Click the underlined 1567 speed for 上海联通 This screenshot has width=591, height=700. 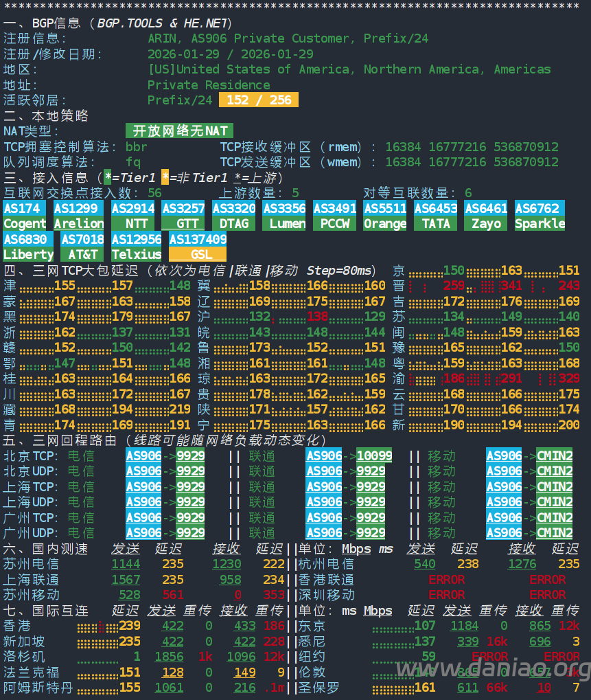point(126,580)
